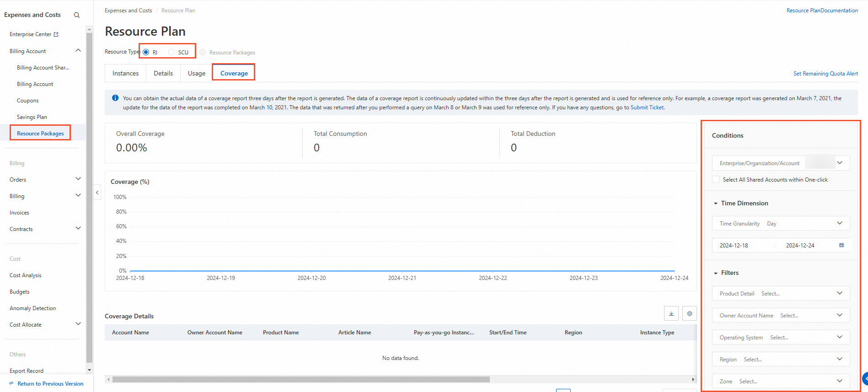Click Expenses and Costs breadcrumb

(129, 11)
